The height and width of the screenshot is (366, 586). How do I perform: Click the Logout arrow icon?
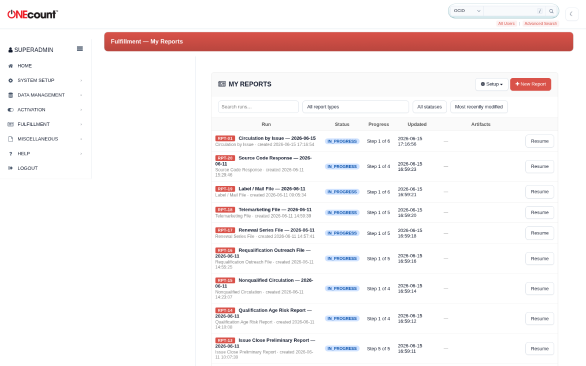[x=10, y=168]
